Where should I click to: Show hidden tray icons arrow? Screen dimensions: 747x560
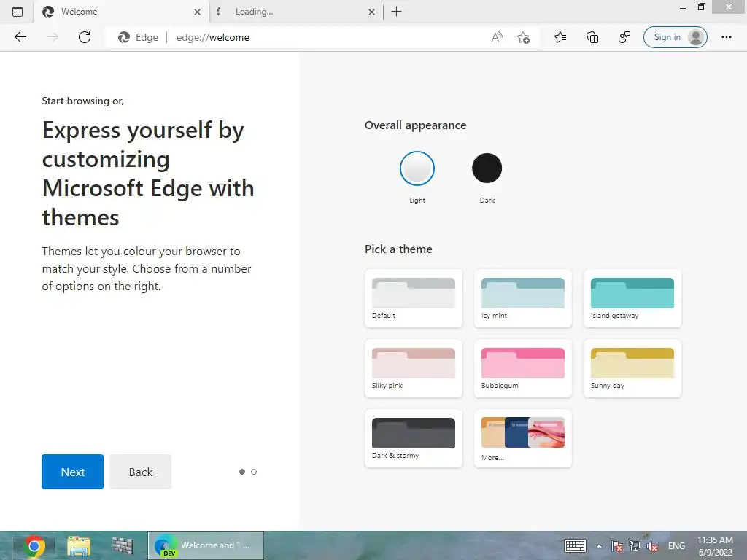pos(600,546)
